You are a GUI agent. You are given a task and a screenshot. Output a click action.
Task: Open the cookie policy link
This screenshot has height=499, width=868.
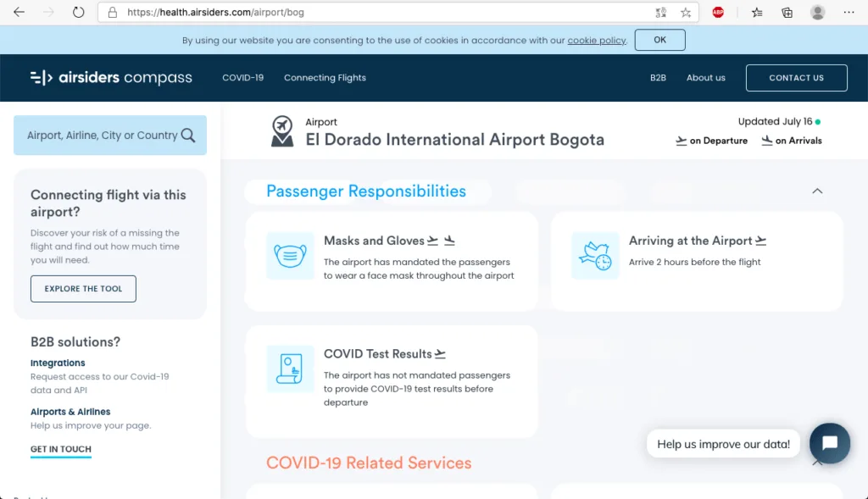[597, 40]
